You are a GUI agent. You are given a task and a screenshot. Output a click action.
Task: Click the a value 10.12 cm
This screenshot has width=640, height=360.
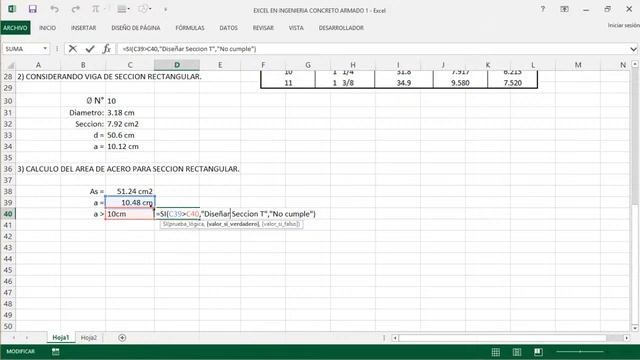coord(130,147)
